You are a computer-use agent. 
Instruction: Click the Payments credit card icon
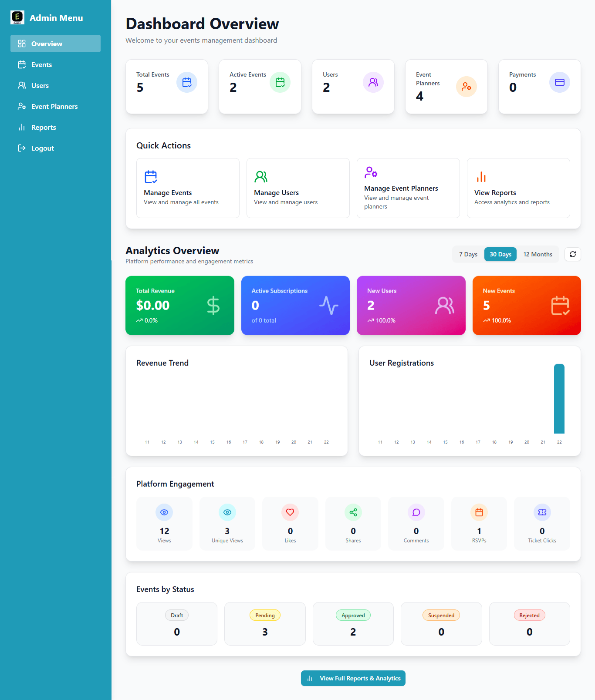pos(559,82)
